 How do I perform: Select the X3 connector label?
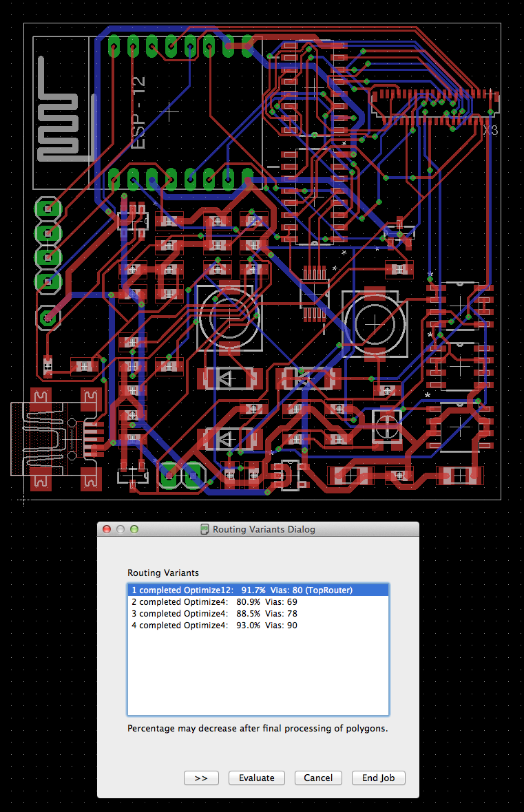click(x=490, y=130)
